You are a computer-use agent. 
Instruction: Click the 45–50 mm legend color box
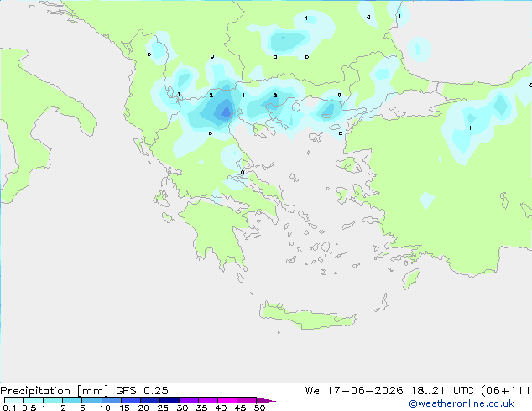point(247,400)
